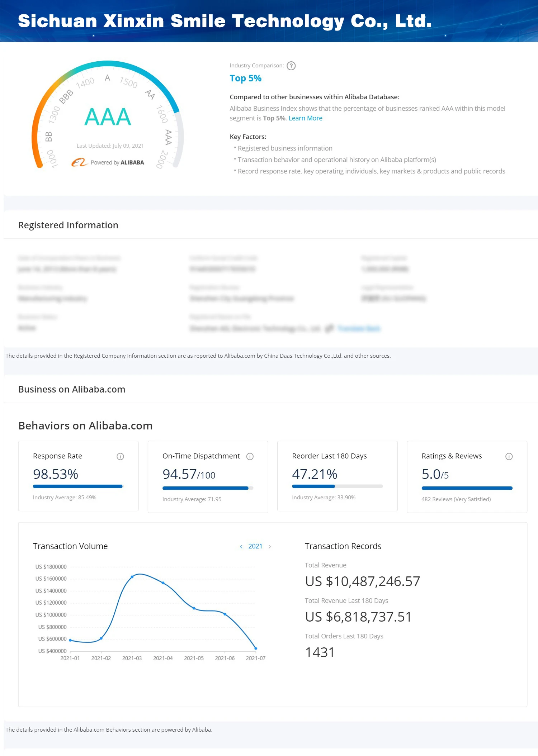Open the Learn More link
538x756 pixels.
305,118
